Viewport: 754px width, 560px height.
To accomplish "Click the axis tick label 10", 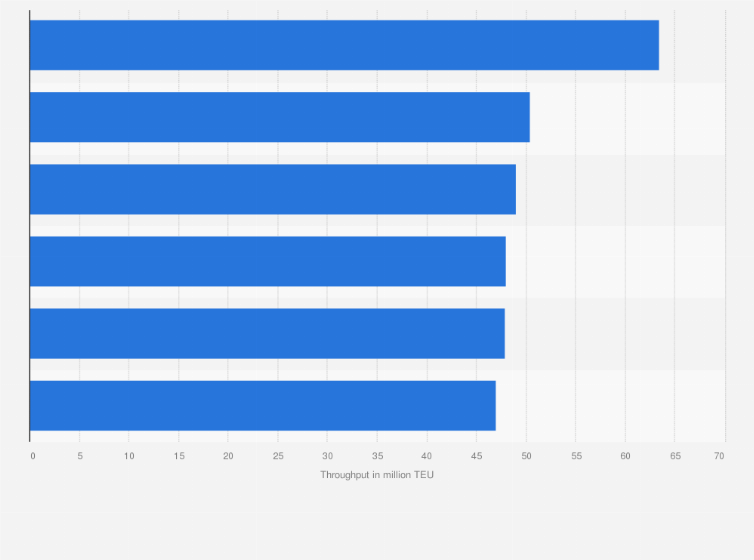I will pyautogui.click(x=129, y=456).
